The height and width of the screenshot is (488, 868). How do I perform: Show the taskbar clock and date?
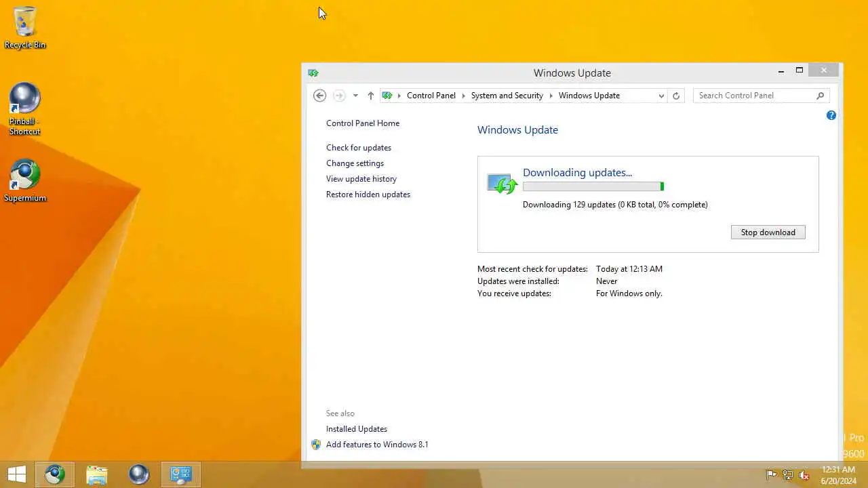pos(838,475)
